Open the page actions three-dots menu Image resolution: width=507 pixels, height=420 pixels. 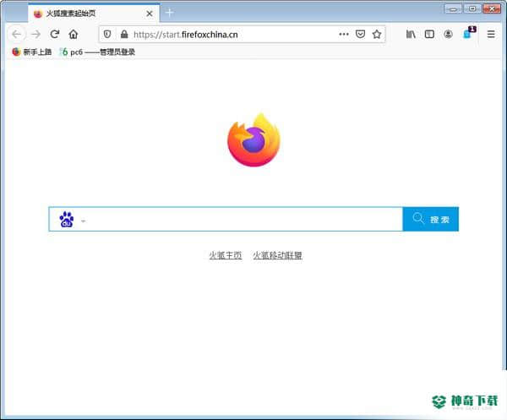pos(343,34)
